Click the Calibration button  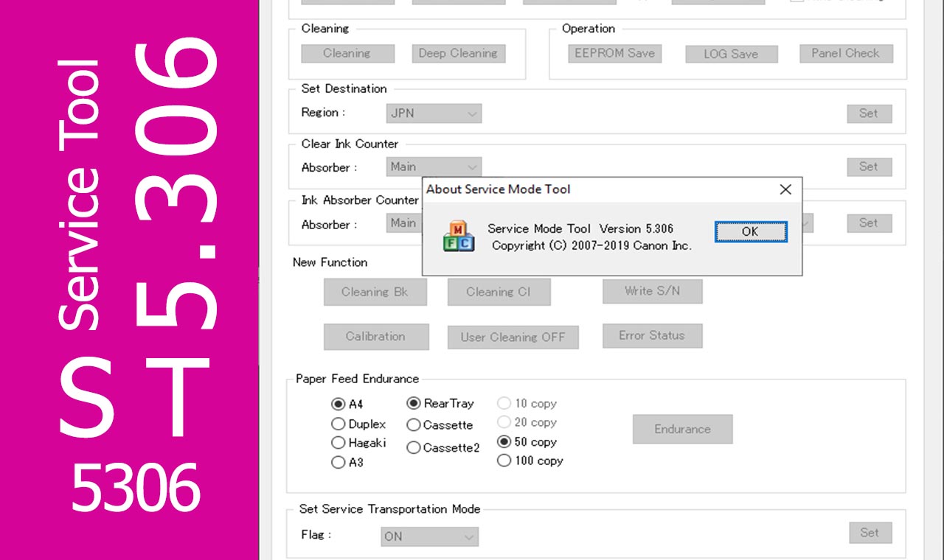375,336
